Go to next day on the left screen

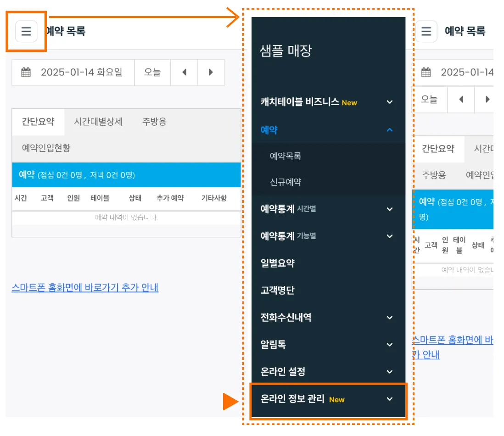[x=211, y=73]
